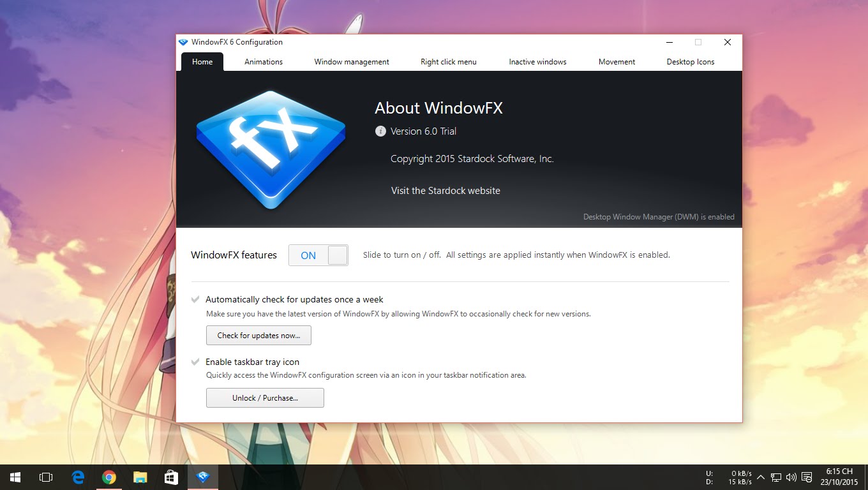The height and width of the screenshot is (490, 868).
Task: Select the Right click menu tab
Action: (x=449, y=62)
